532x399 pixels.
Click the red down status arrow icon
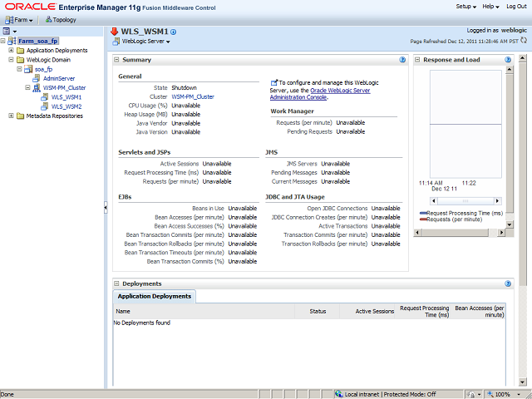tap(115, 32)
